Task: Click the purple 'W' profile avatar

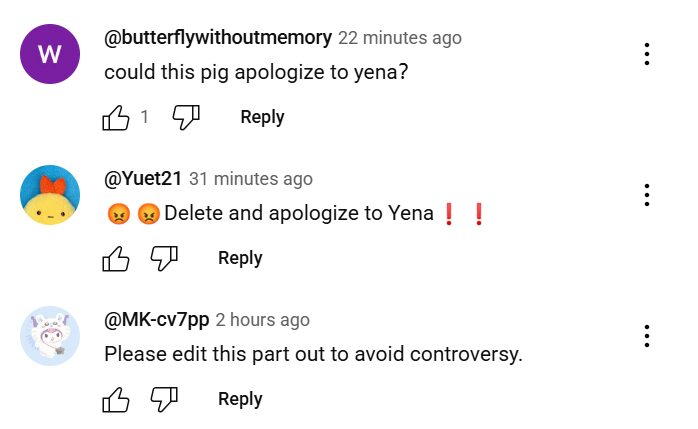Action: pyautogui.click(x=50, y=54)
